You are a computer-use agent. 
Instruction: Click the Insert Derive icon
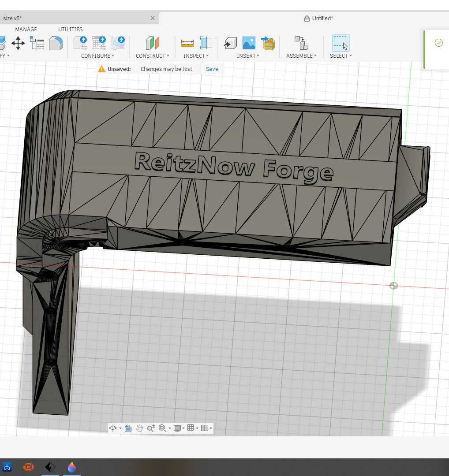click(230, 43)
